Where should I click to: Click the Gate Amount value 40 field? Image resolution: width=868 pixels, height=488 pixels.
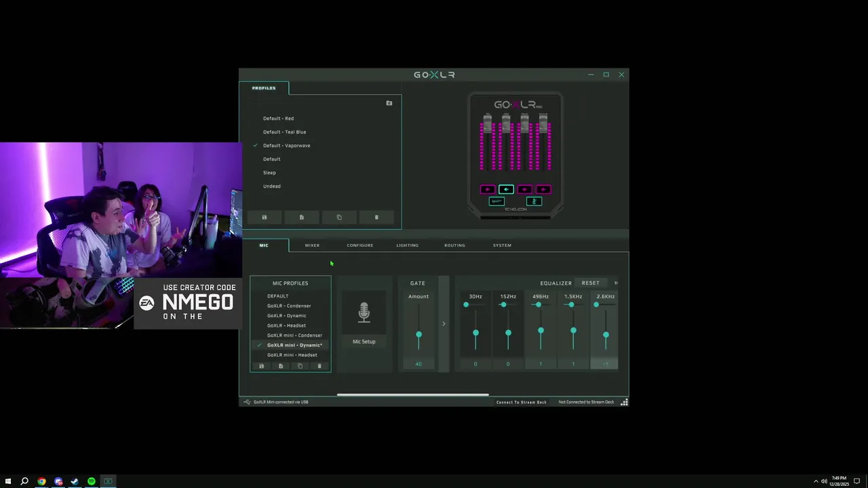pos(418,364)
